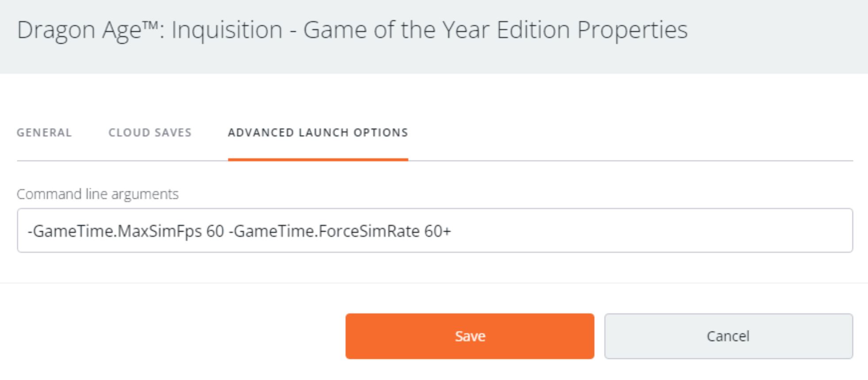The image size is (868, 380).
Task: Open the Cloud Saves tab
Action: tap(150, 133)
